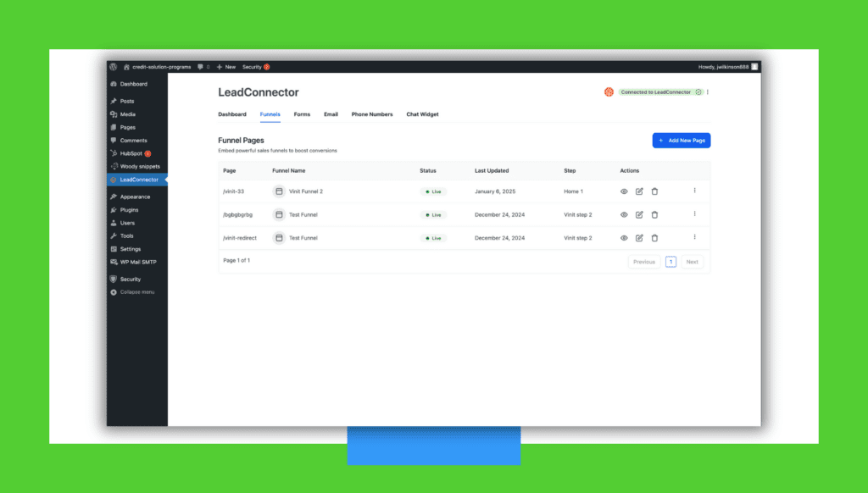This screenshot has width=868, height=493.
Task: Click the funnel icon in /bgbgbgrbg row
Action: [x=279, y=214]
